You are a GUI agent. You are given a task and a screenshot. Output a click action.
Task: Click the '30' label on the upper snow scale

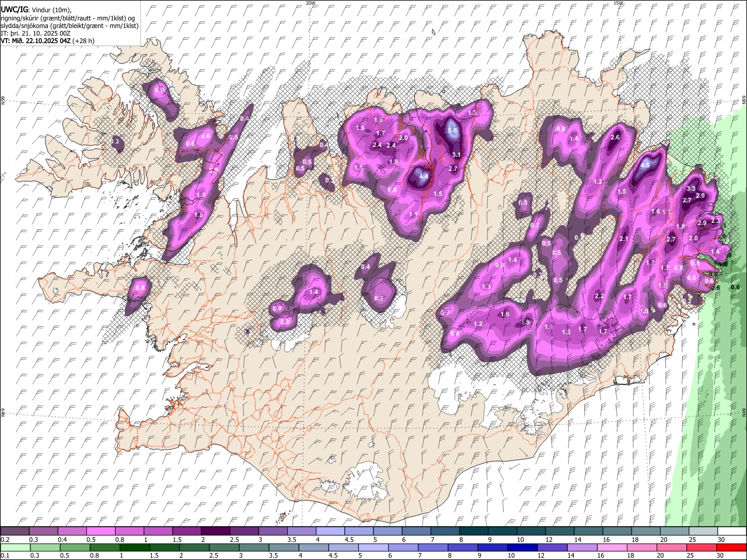(x=721, y=540)
